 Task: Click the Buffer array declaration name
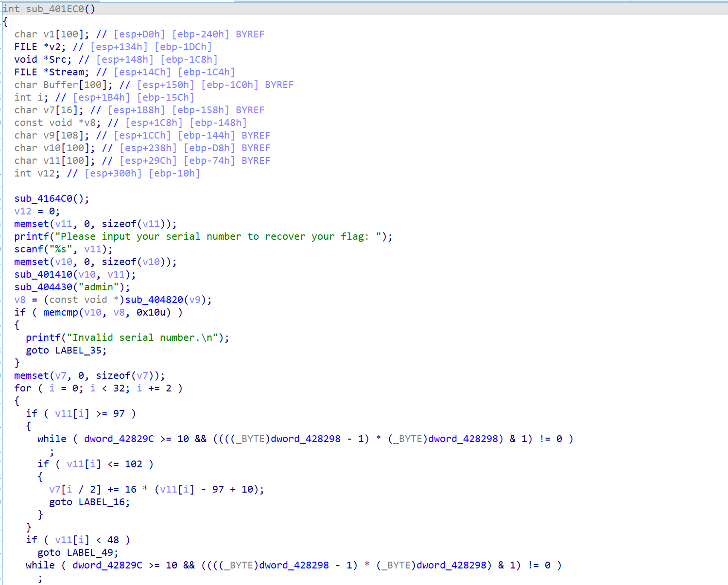(61, 85)
